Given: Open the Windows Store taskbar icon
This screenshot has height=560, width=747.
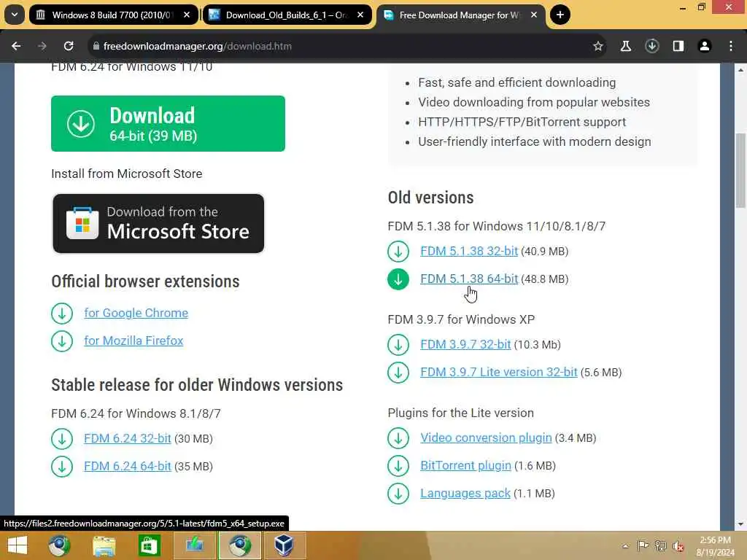Looking at the screenshot, I should pos(149,545).
